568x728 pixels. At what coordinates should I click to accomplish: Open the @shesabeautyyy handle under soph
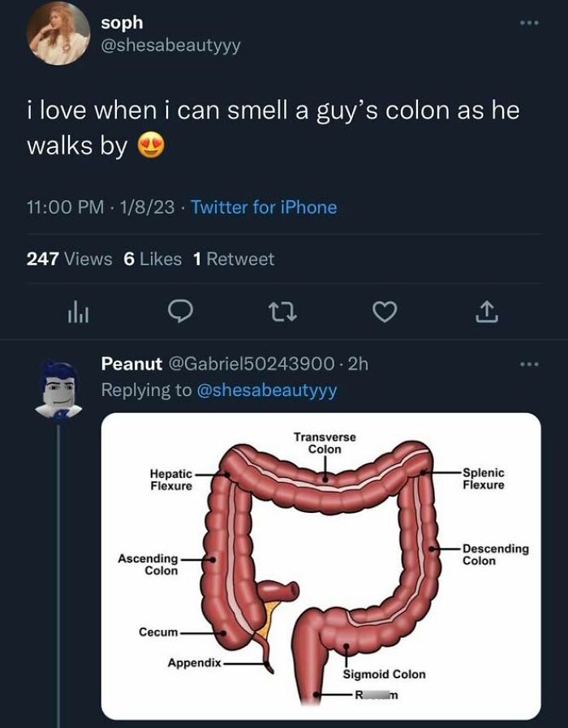pos(170,46)
